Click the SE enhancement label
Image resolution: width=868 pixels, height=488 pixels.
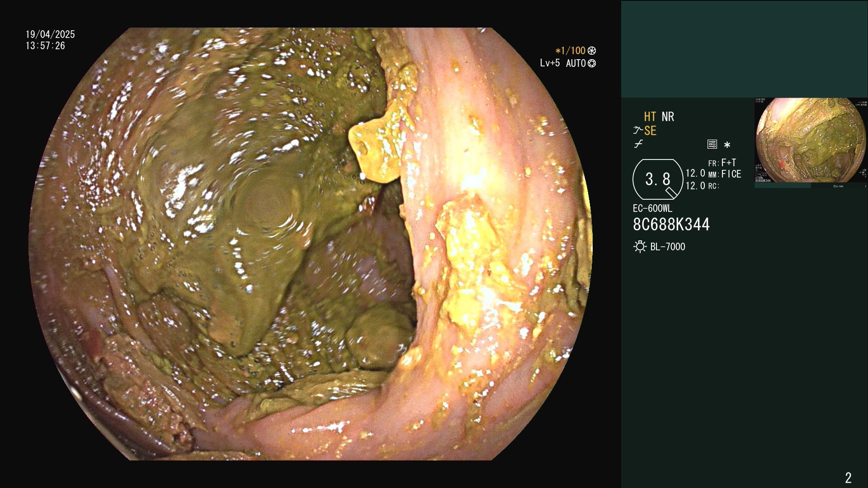(650, 131)
